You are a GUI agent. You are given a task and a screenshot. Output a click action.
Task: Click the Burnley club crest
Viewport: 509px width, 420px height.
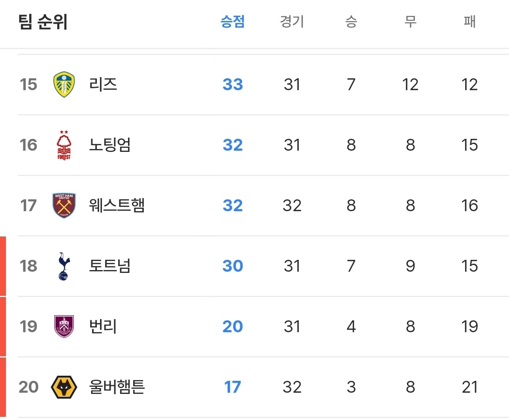click(64, 326)
